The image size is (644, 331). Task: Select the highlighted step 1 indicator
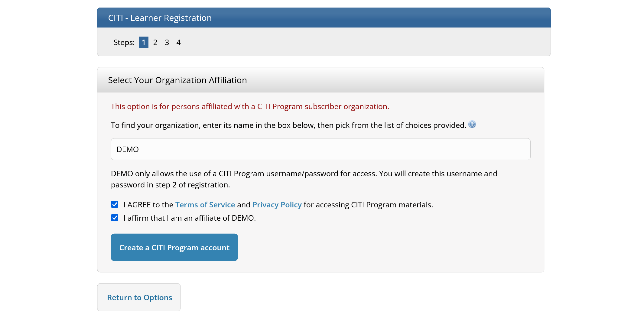[x=143, y=42]
